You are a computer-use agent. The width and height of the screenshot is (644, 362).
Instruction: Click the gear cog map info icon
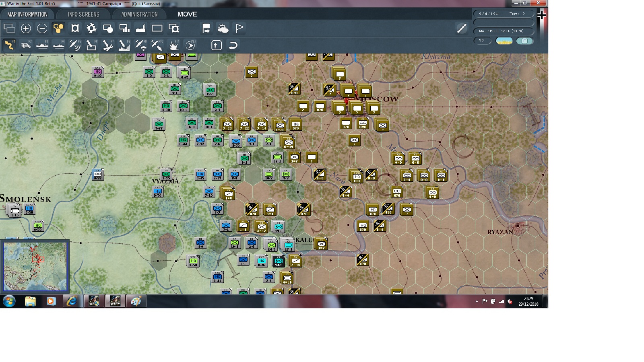pyautogui.click(x=91, y=28)
